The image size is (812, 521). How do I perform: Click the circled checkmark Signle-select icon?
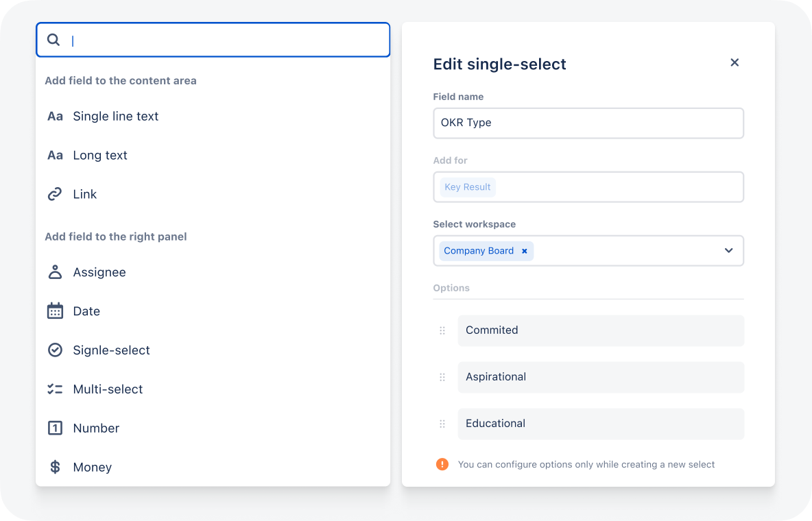[x=55, y=350]
